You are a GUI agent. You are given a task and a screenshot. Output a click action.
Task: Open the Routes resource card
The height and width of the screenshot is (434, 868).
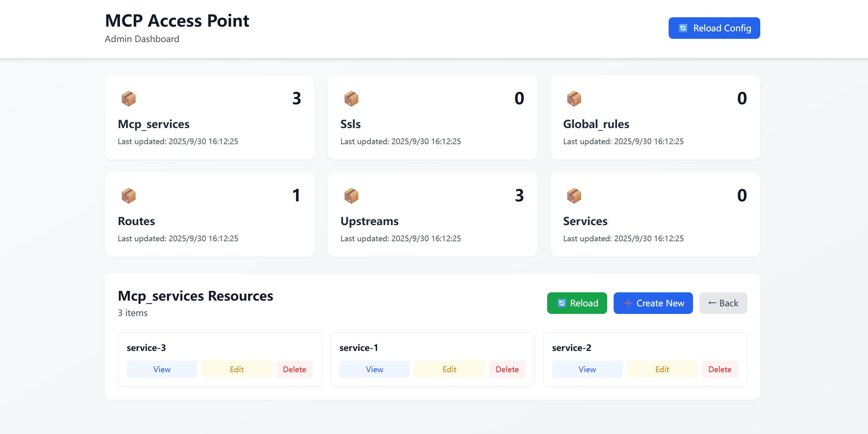(209, 215)
